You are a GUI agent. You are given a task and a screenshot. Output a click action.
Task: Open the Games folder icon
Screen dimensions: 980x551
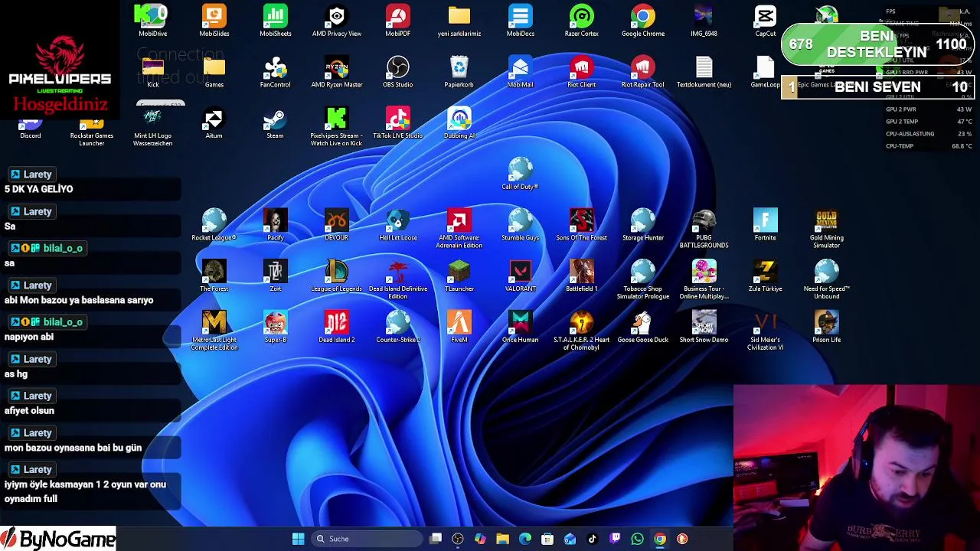[214, 72]
